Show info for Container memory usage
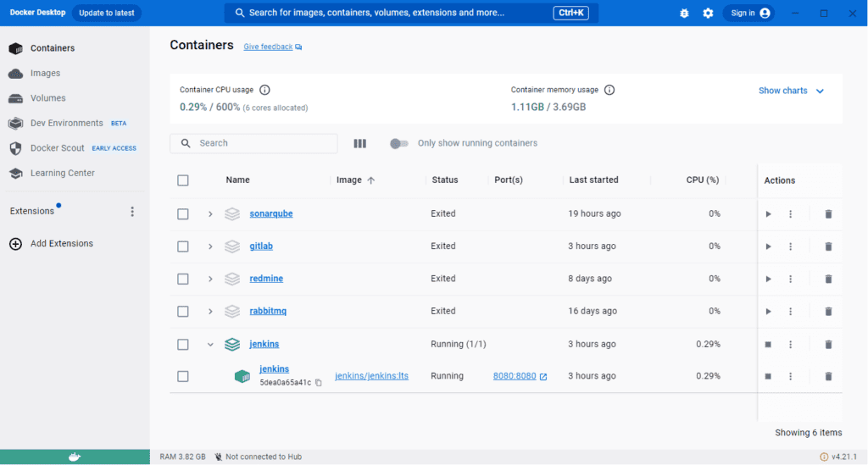868x465 pixels. [x=609, y=90]
